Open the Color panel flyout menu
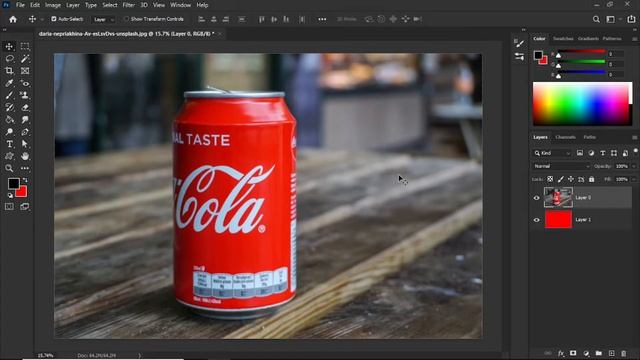 click(x=634, y=39)
